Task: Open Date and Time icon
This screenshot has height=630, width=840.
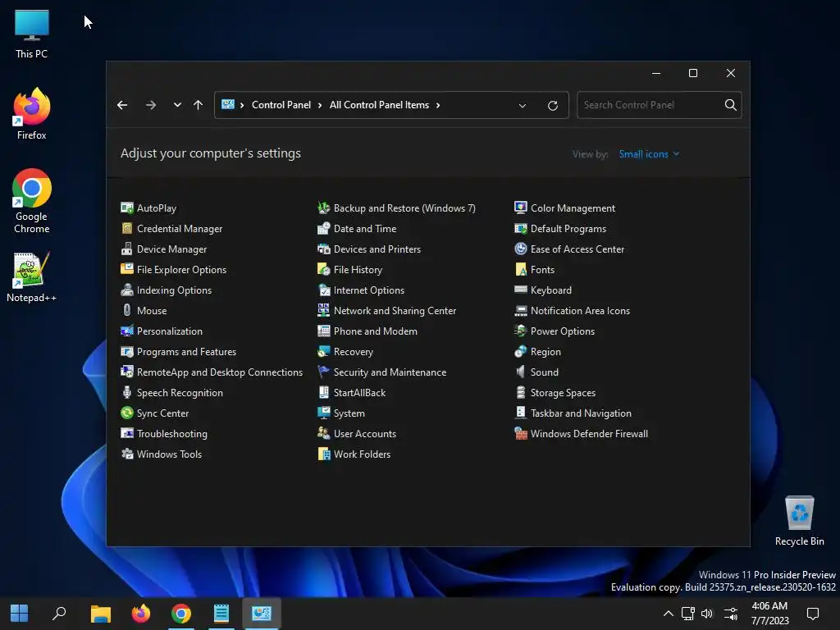Action: pos(323,229)
